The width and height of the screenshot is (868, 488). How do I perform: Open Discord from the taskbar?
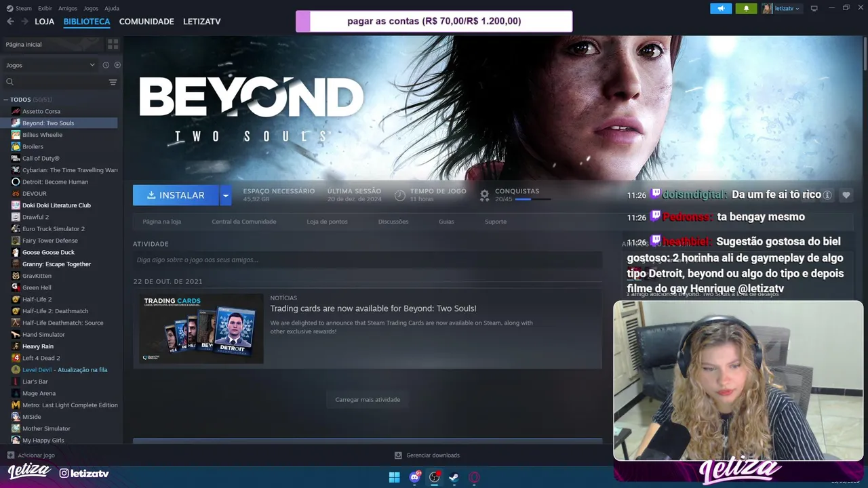pyautogui.click(x=414, y=477)
